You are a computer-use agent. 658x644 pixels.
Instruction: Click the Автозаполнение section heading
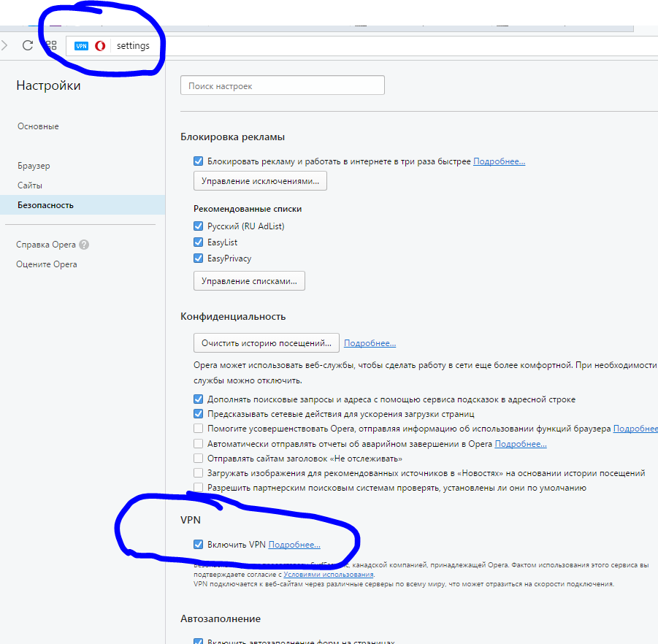click(x=221, y=619)
